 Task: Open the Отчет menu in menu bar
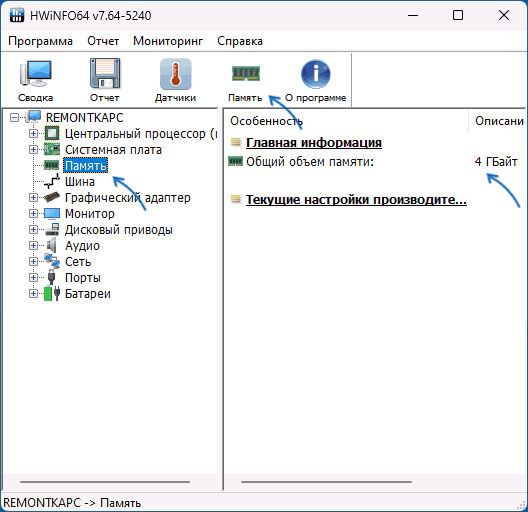[103, 41]
